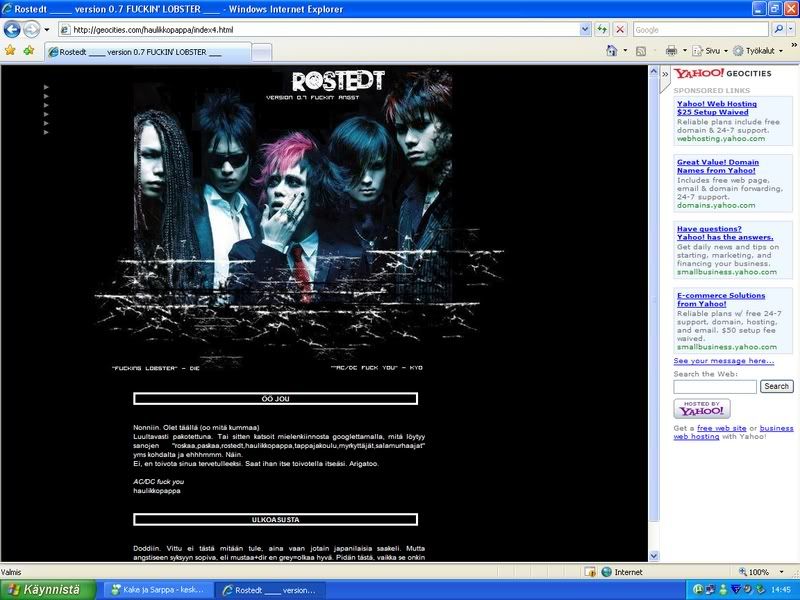Click the 100% zoom level button
This screenshot has width=800, height=600.
pyautogui.click(x=754, y=572)
